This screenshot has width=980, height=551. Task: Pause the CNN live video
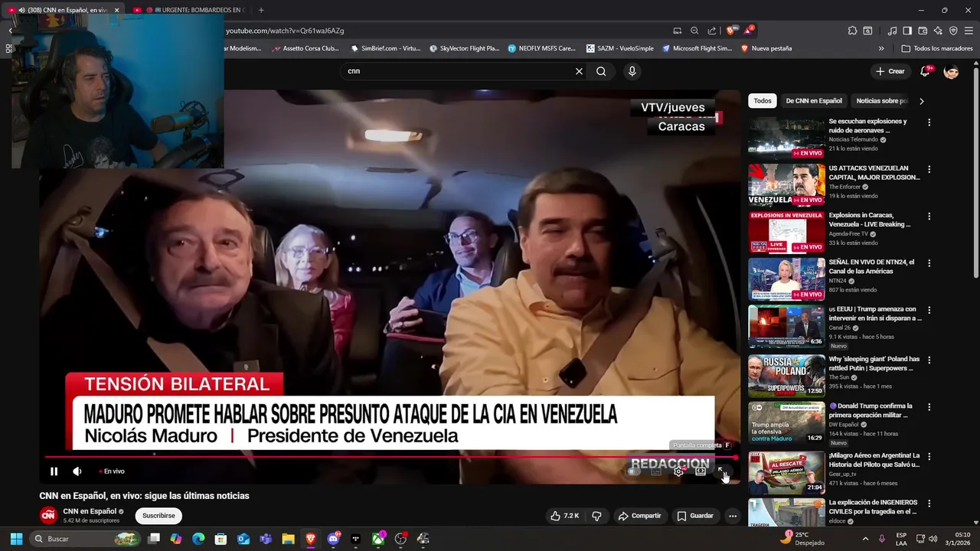point(54,471)
